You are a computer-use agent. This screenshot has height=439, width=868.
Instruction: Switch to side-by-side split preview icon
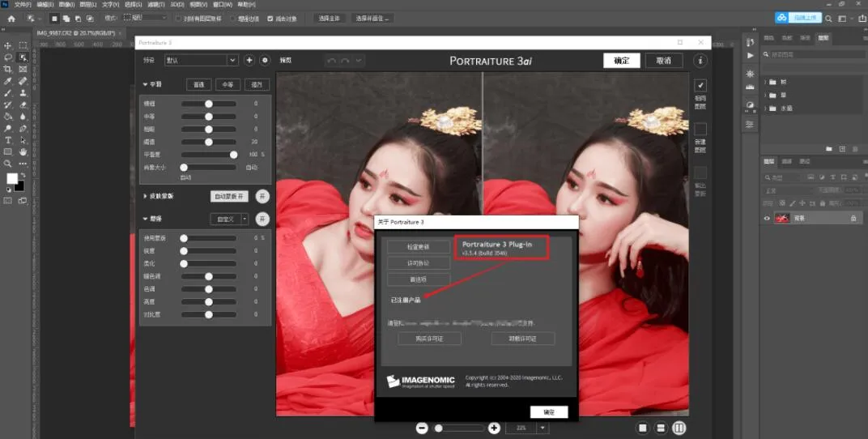[x=679, y=428]
